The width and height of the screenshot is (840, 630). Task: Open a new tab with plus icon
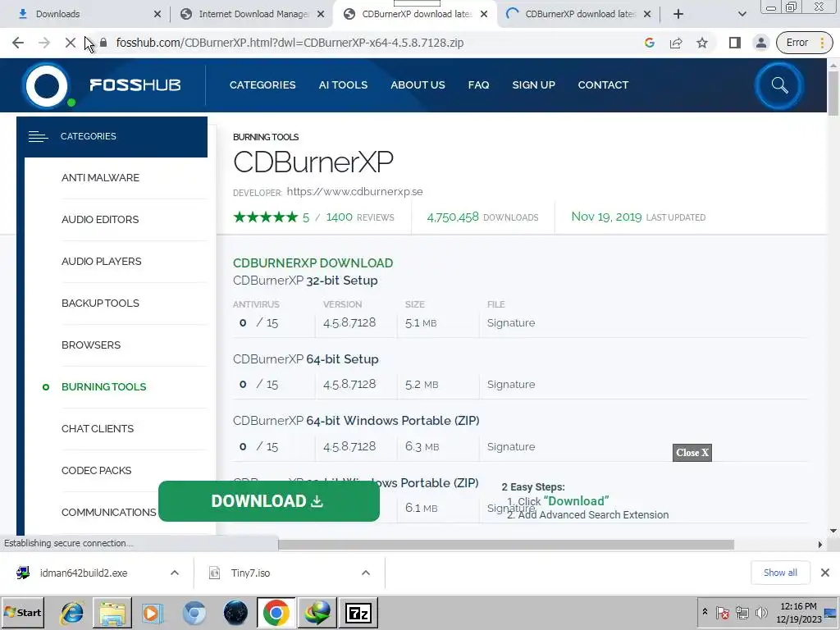pos(678,14)
